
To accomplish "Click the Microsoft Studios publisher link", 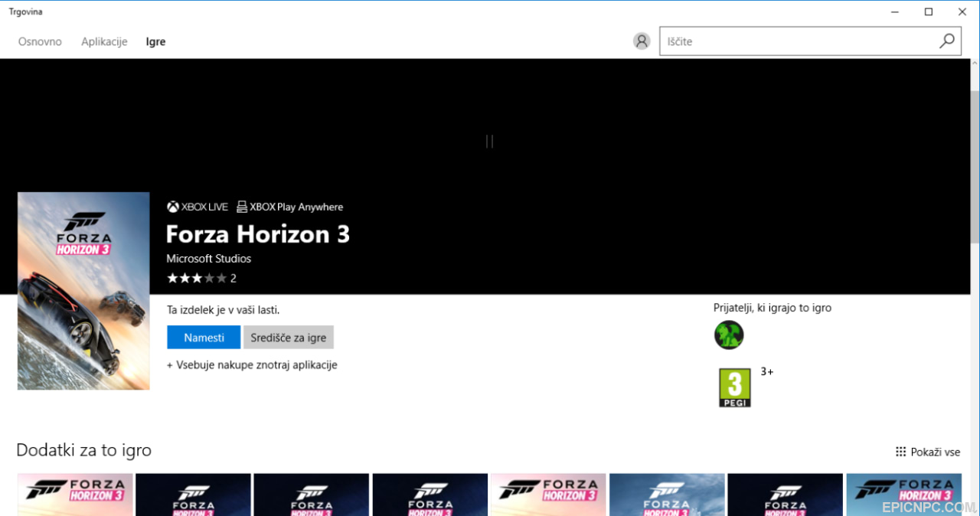I will coord(209,259).
